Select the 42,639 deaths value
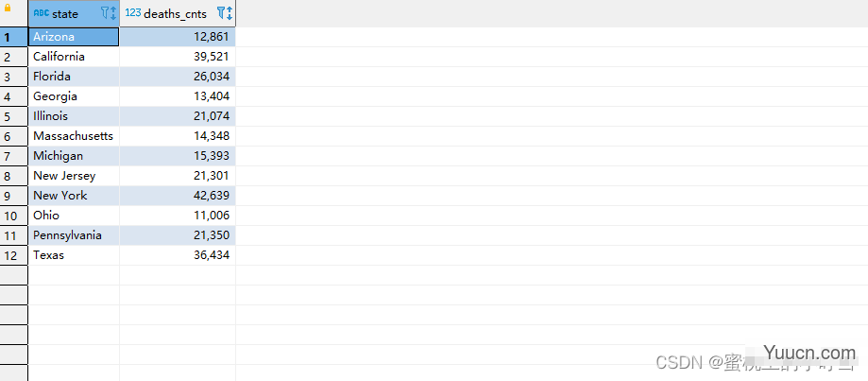 178,196
